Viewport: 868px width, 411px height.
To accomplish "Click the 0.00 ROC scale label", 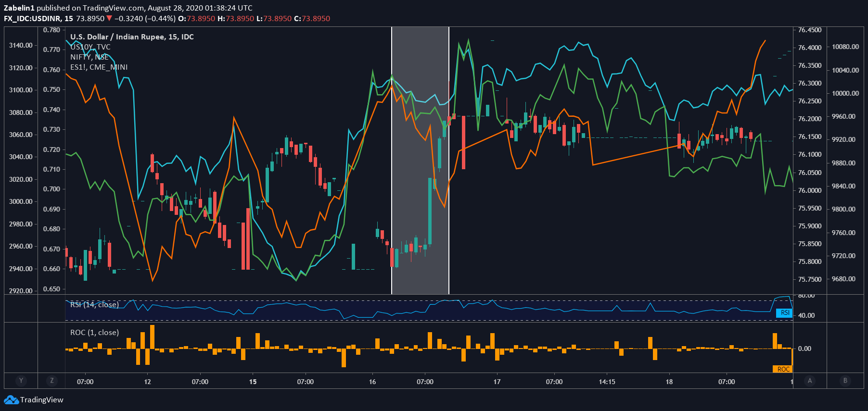I will 804,349.
